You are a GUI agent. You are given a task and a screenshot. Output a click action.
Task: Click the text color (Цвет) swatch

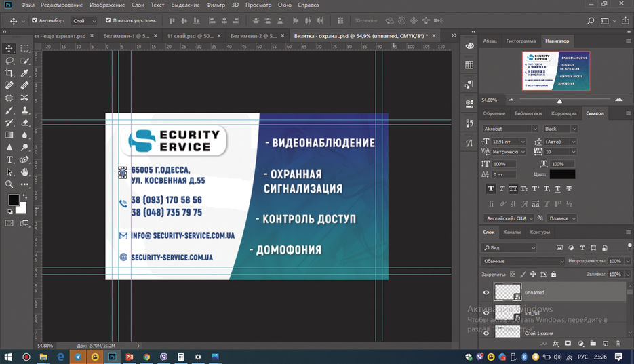coord(562,174)
